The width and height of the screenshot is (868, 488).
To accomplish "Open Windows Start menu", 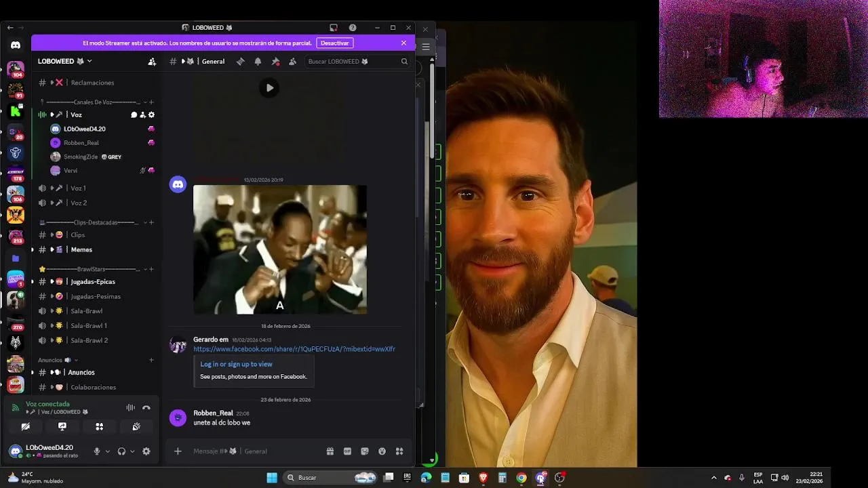I will click(272, 477).
